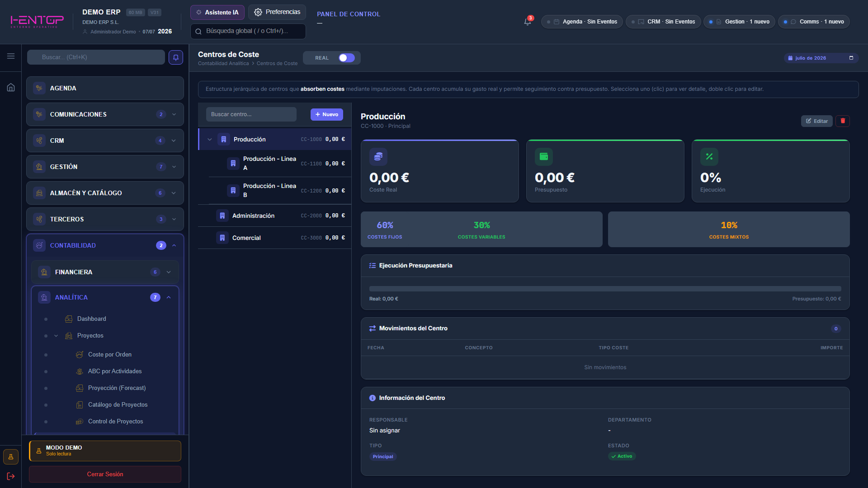Collapse the Analítica submenu chevron
Image resolution: width=868 pixels, height=488 pixels.
[169, 297]
